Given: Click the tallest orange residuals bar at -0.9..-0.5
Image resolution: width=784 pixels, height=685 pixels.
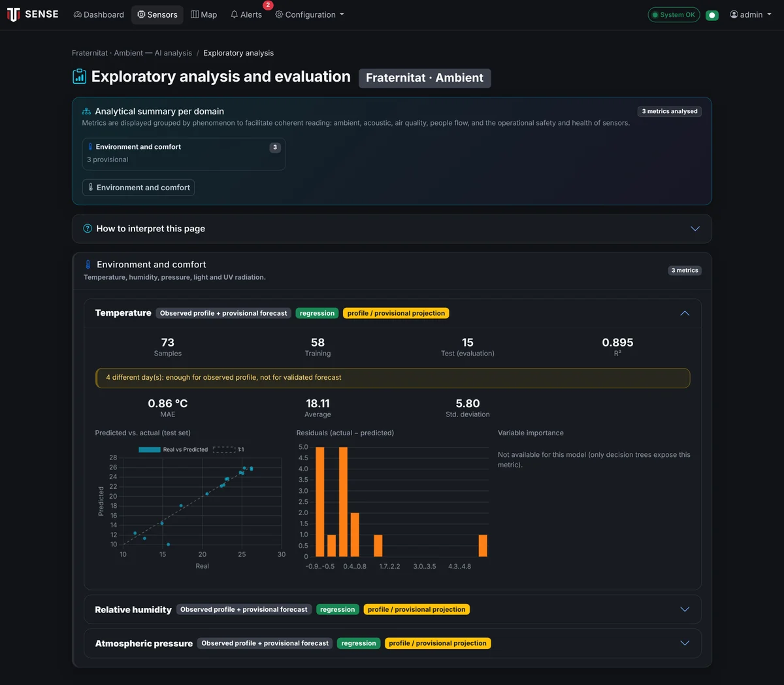Looking at the screenshot, I should tap(320, 501).
